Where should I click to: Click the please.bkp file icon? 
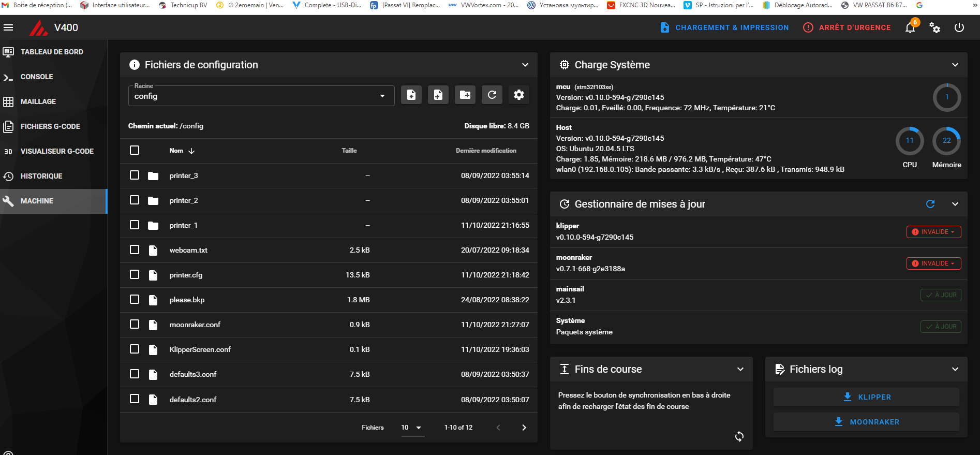point(153,300)
